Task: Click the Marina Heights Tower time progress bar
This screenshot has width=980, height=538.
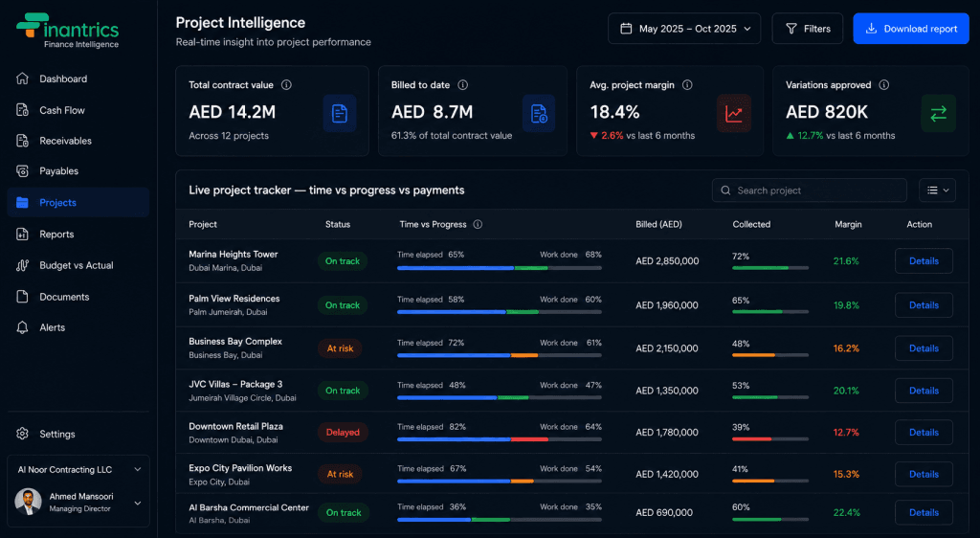Action: (x=500, y=268)
